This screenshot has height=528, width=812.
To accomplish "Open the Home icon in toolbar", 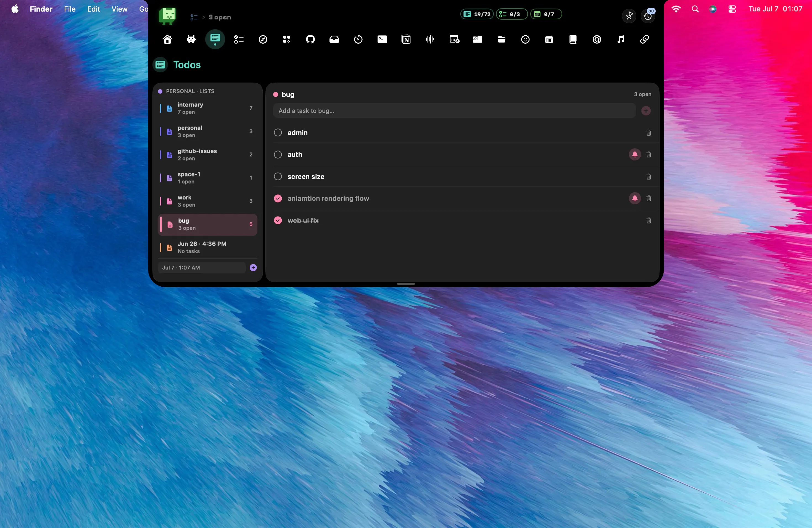I will [167, 39].
